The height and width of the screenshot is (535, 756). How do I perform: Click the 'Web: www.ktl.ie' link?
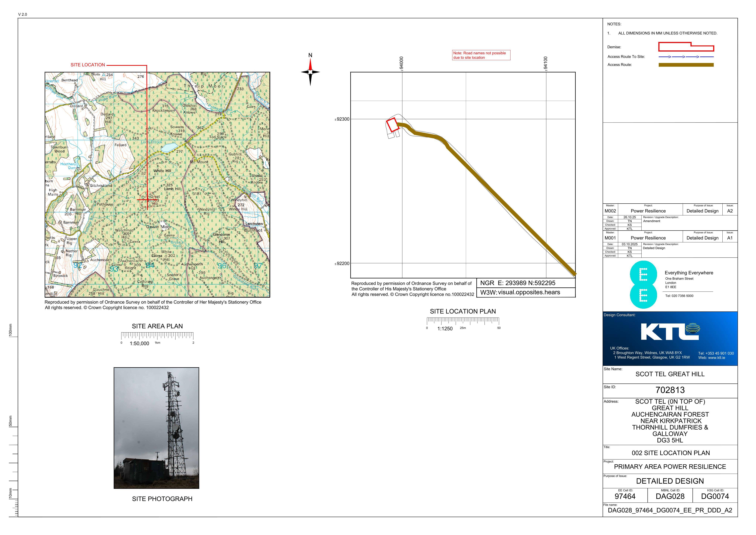pos(712,358)
